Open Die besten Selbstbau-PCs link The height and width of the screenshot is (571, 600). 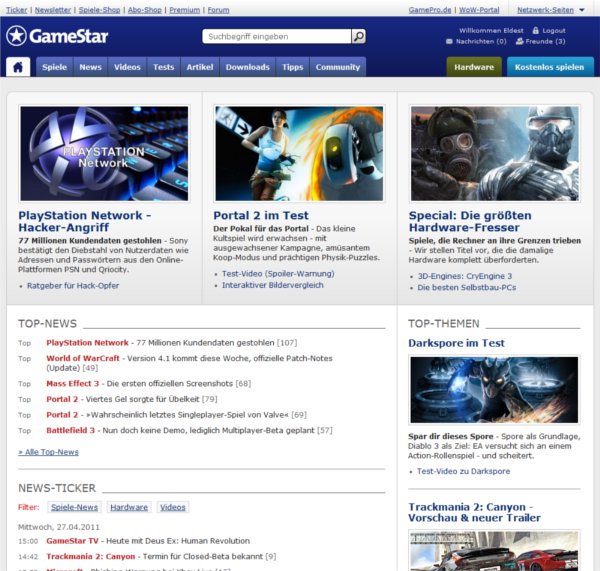tap(466, 287)
